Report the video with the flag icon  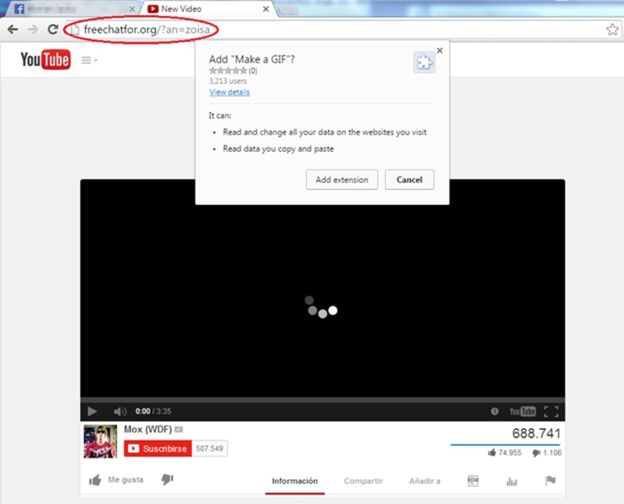click(x=550, y=481)
